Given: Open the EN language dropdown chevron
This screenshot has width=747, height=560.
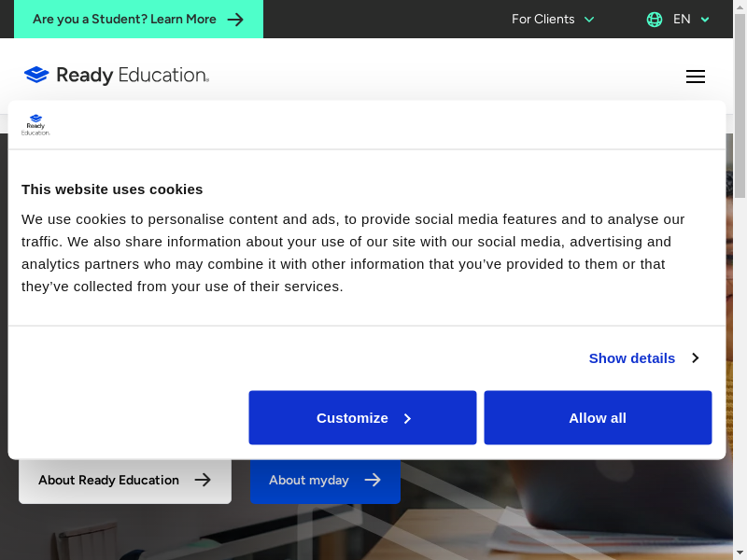Looking at the screenshot, I should coord(705,20).
